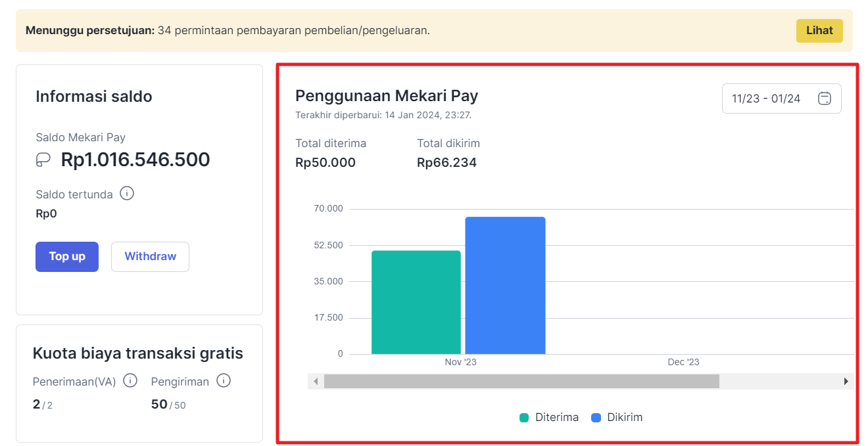
Task: Click the Top up button
Action: pyautogui.click(x=67, y=257)
